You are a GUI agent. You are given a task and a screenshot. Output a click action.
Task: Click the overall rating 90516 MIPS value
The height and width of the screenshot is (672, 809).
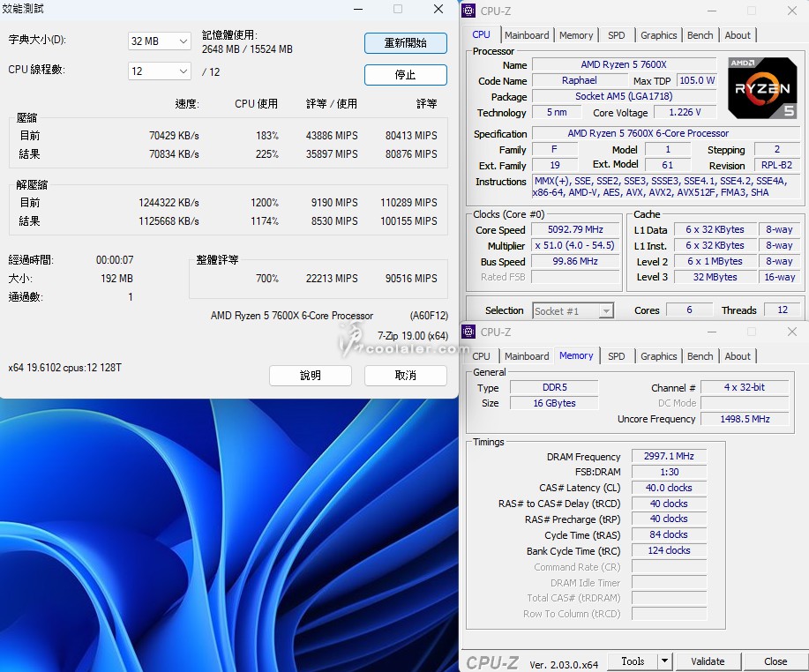[411, 279]
